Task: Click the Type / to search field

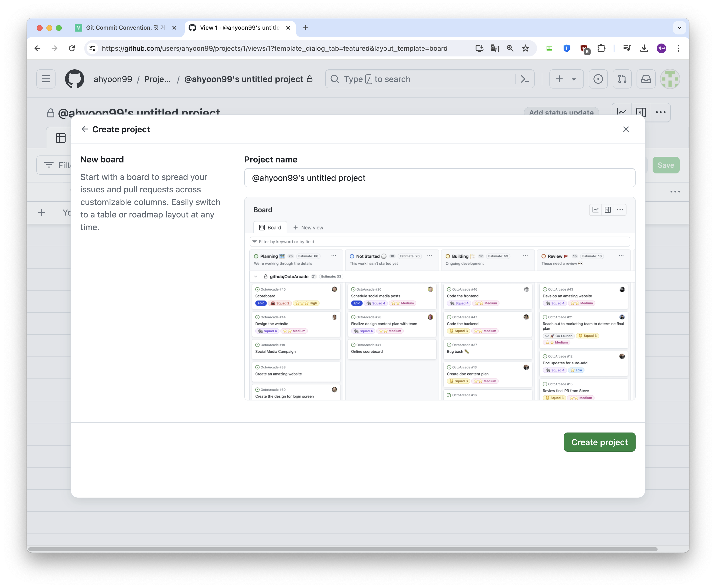Action: 420,79
